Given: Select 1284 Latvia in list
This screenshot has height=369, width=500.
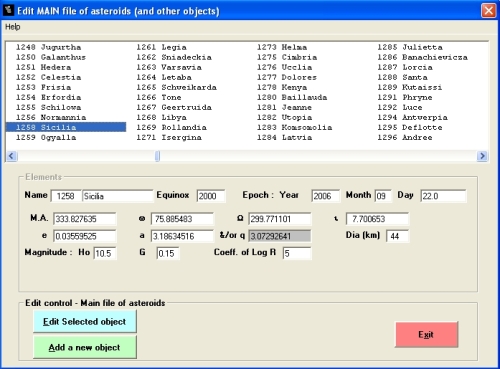Looking at the screenshot, I should click(285, 137).
